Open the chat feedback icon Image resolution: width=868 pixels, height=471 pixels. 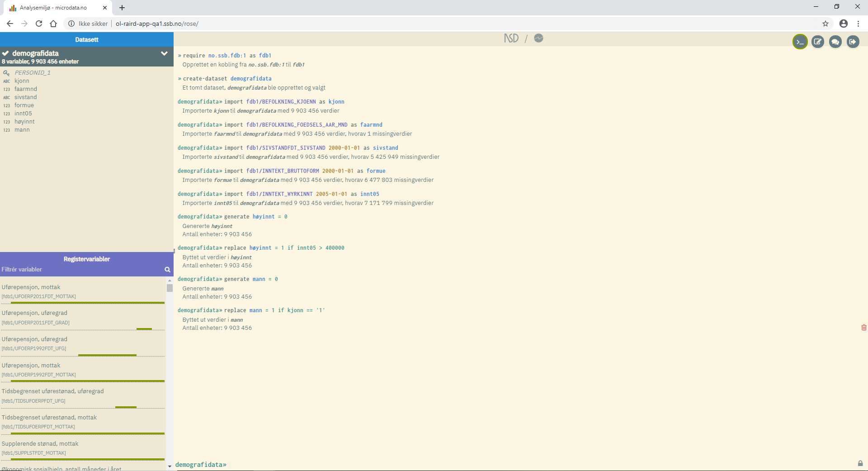835,42
